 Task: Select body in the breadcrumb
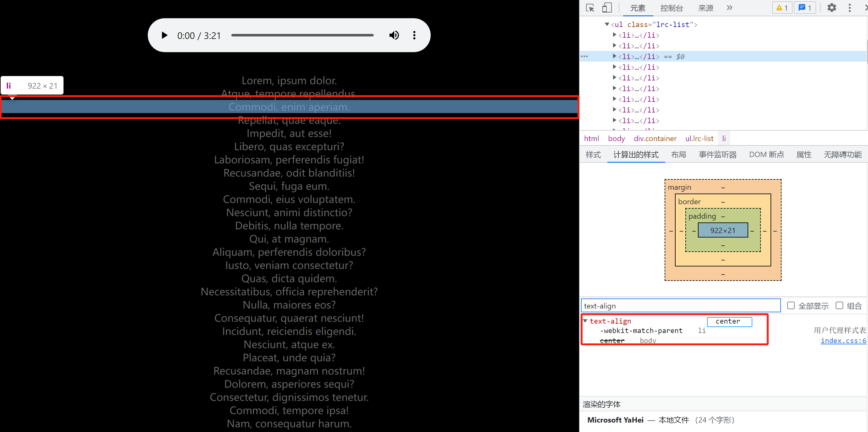pyautogui.click(x=616, y=138)
